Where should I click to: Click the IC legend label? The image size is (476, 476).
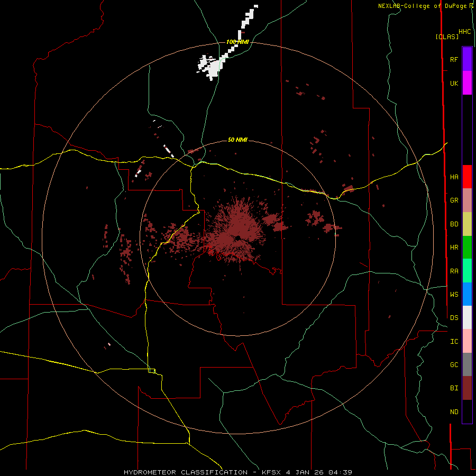454,342
